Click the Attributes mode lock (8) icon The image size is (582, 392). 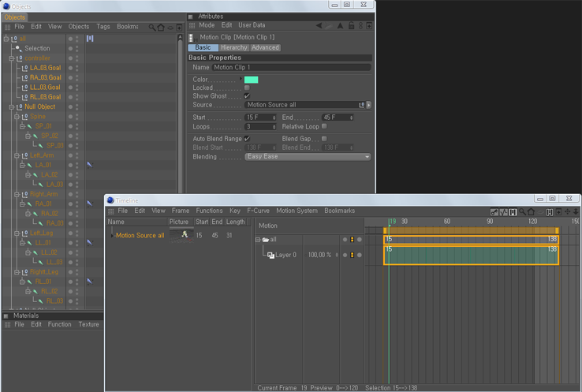click(360, 25)
